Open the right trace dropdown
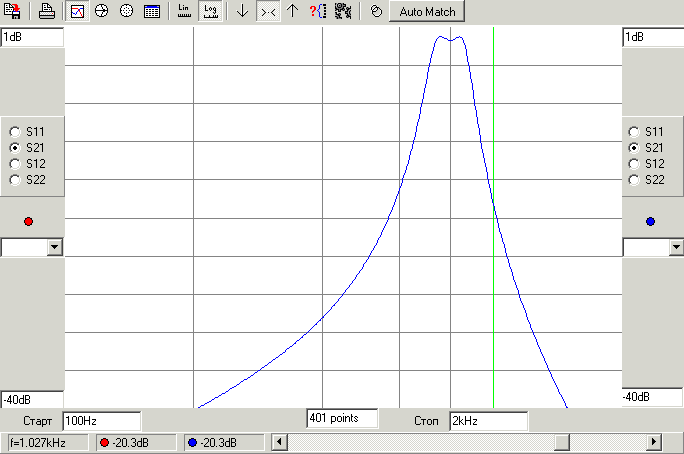The image size is (684, 454). coord(676,247)
